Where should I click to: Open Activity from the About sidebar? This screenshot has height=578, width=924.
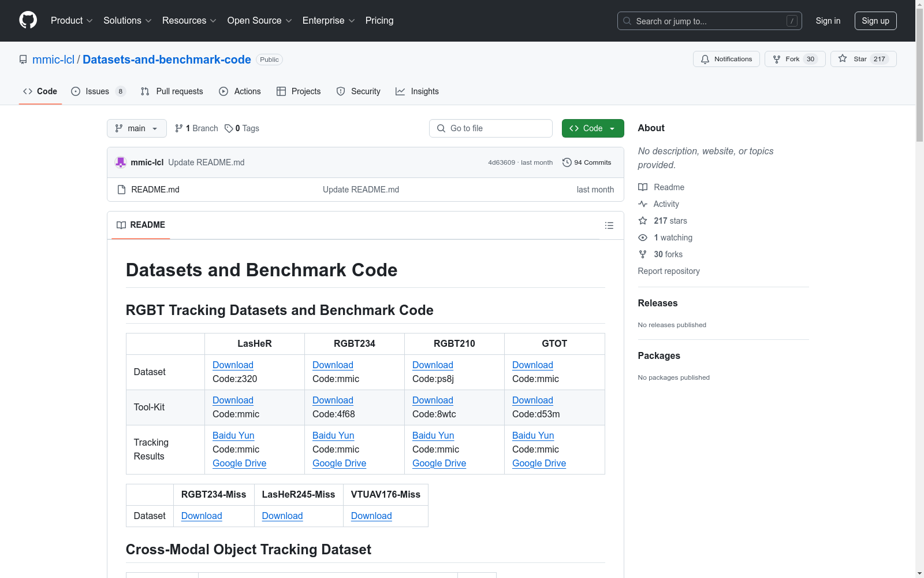666,204
